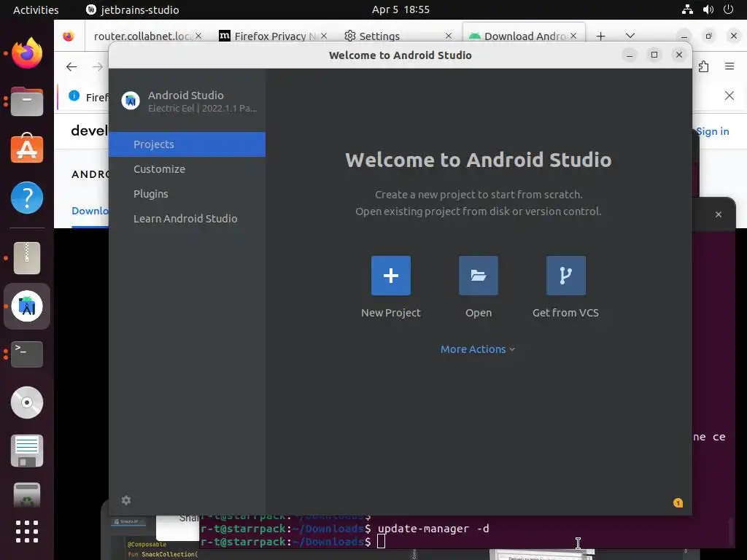Show Applications grid in the dock
Viewport: 747px width, 560px height.
click(x=27, y=532)
